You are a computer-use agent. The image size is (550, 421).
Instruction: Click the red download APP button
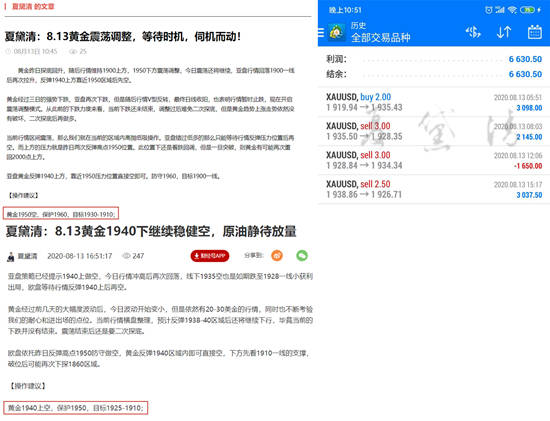tap(210, 256)
